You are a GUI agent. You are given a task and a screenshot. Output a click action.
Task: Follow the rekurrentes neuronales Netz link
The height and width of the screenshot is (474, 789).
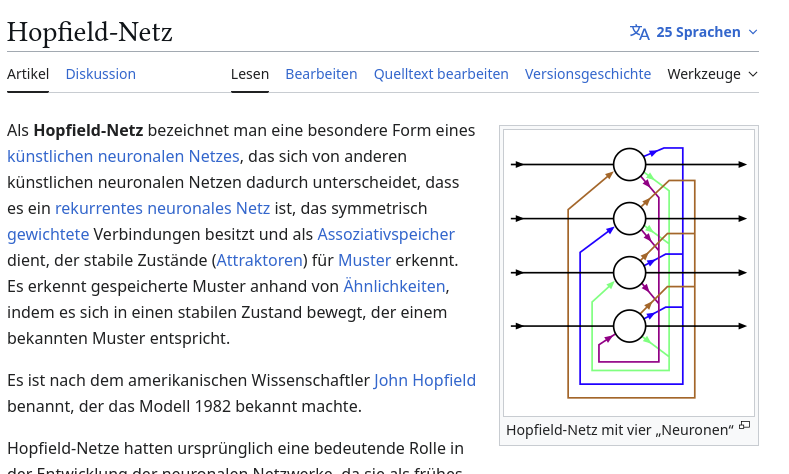(x=163, y=208)
